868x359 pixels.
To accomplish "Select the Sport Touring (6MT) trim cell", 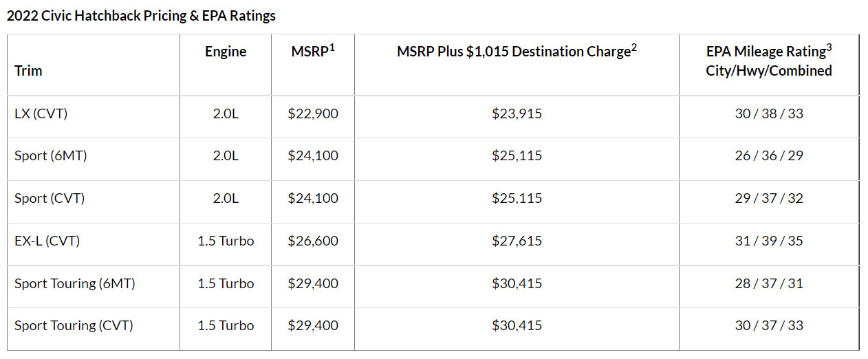I will [75, 283].
